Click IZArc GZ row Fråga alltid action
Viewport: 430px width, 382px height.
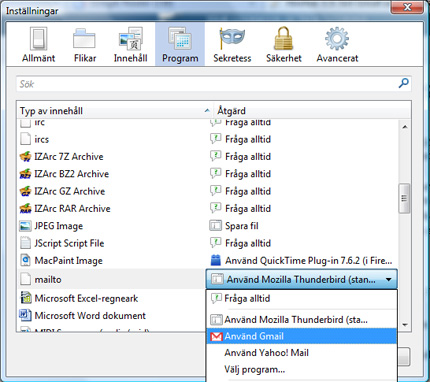(248, 191)
